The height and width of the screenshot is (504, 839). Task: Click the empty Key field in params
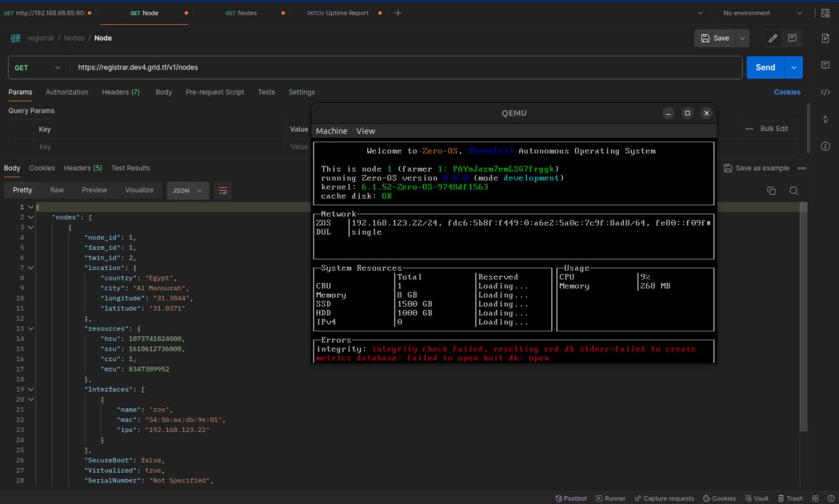(161, 147)
